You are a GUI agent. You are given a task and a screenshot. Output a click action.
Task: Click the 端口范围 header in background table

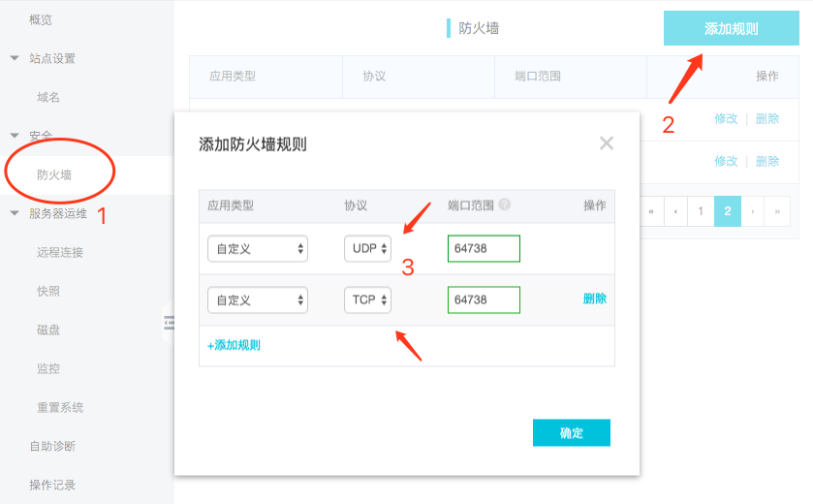coord(538,77)
